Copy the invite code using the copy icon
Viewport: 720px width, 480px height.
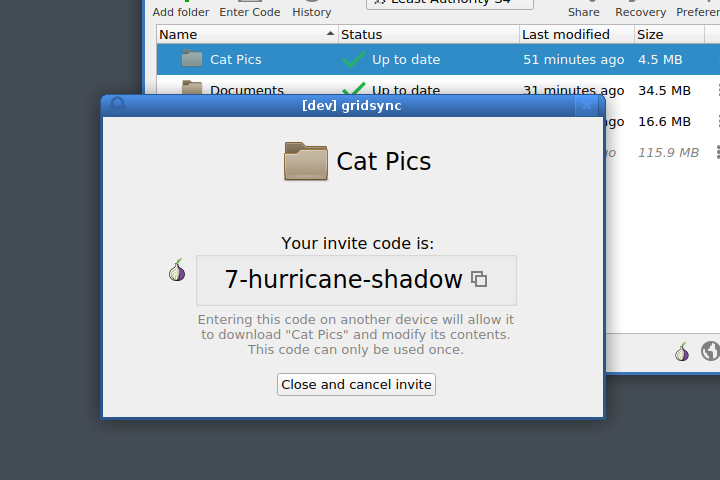(x=479, y=279)
